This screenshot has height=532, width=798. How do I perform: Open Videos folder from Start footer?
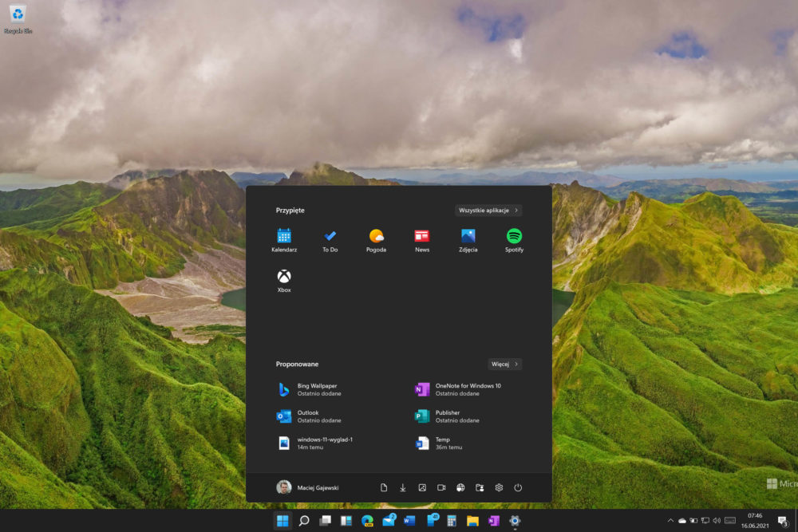441,487
